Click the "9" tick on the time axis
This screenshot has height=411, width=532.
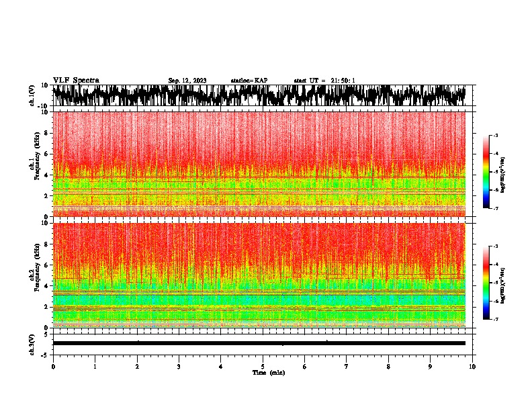click(430, 367)
